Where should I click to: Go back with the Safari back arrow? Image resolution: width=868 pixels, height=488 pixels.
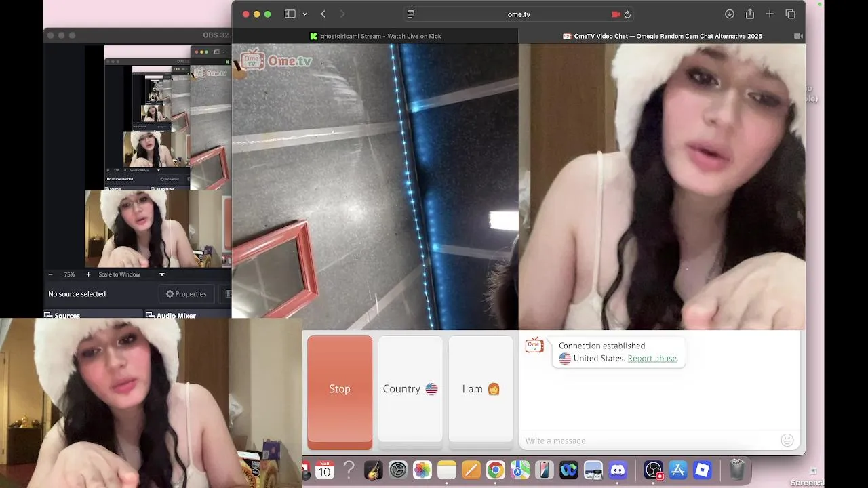coord(323,14)
